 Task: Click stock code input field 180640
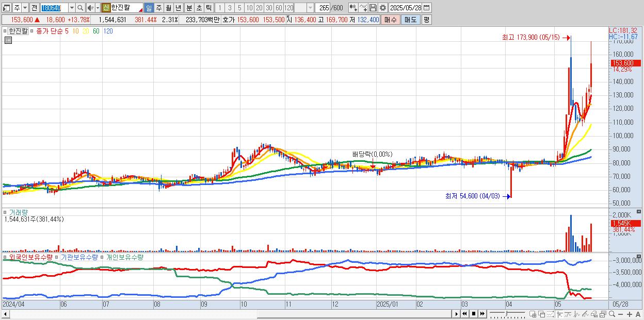point(54,8)
